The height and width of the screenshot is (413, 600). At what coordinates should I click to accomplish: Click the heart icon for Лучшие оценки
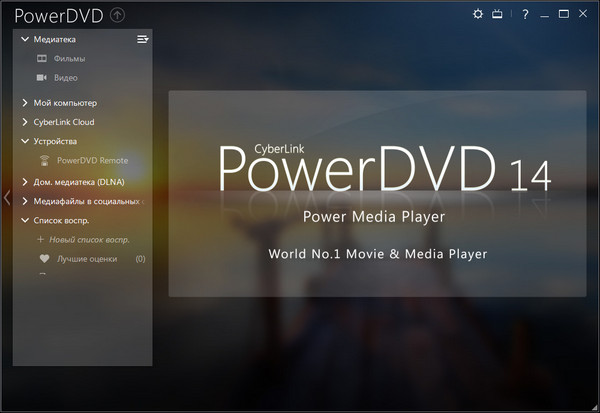(x=43, y=259)
